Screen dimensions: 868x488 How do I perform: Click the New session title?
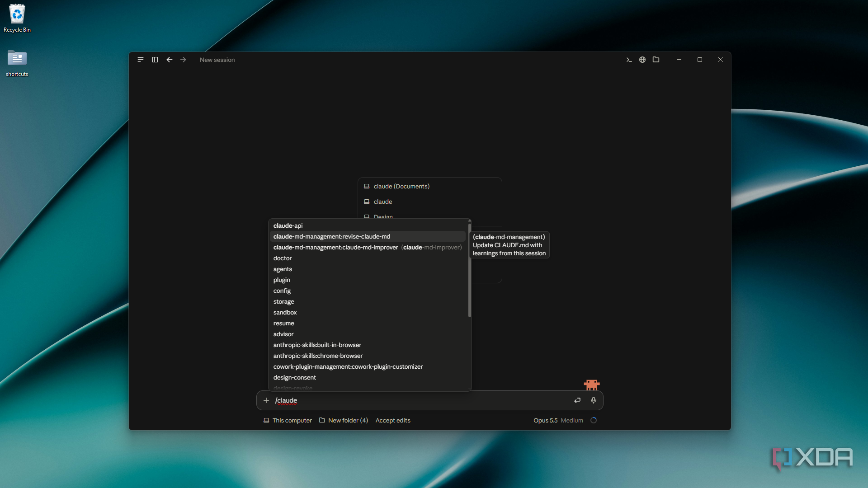coord(217,60)
